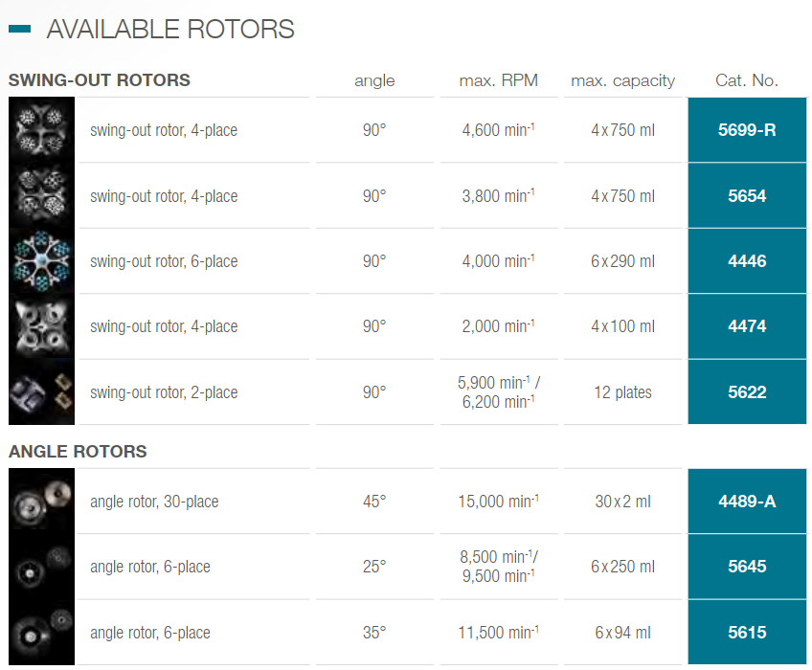This screenshot has height=670, width=812.
Task: Select the 2-place plate rotor image
Action: [42, 392]
